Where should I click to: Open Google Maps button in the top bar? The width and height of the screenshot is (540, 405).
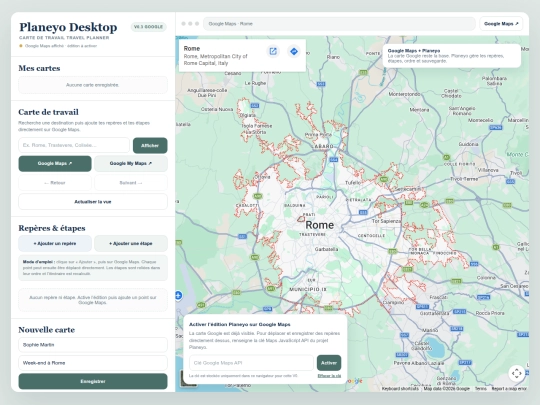click(501, 24)
